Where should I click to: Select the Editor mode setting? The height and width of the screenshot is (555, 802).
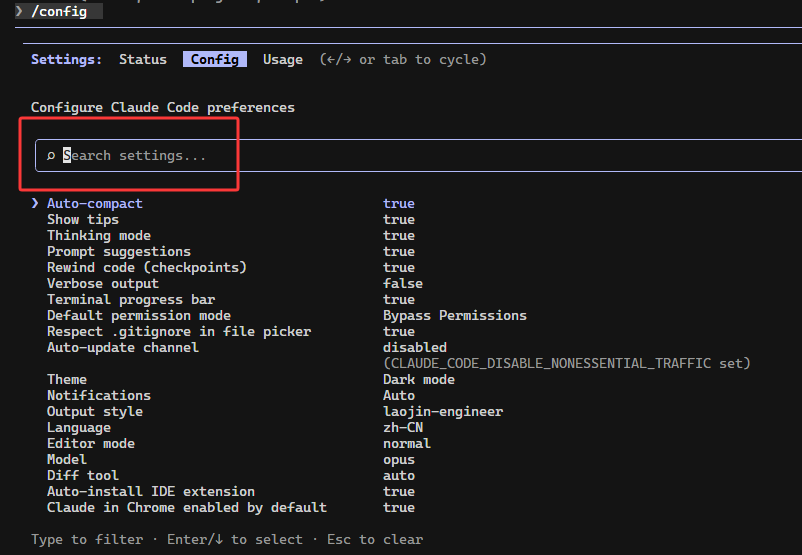point(91,443)
